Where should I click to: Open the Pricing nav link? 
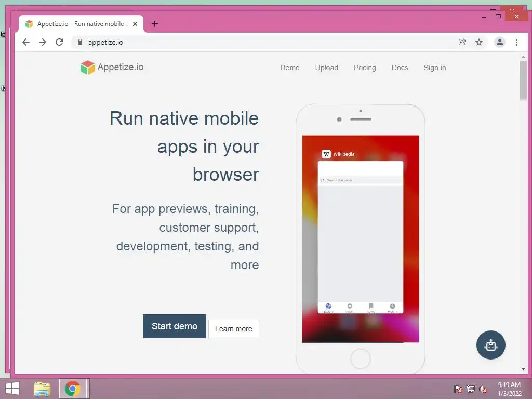(365, 68)
